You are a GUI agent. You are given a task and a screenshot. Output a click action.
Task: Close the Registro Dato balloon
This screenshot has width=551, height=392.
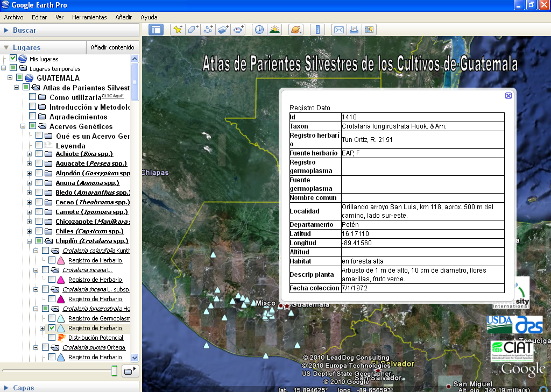(508, 96)
